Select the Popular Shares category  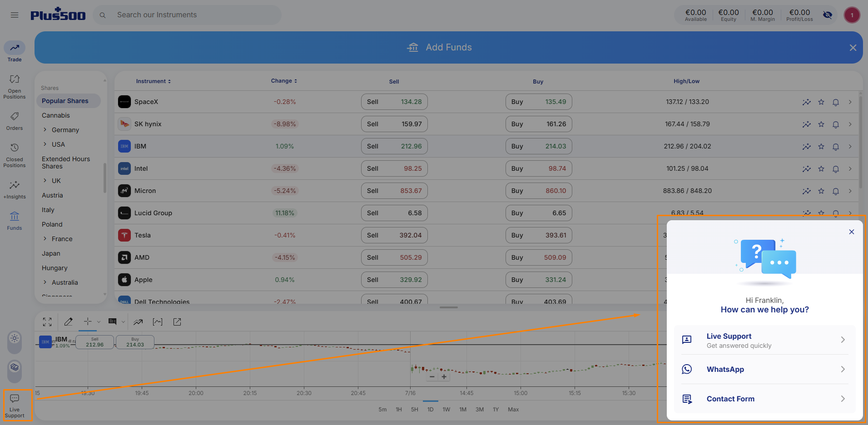tap(69, 101)
